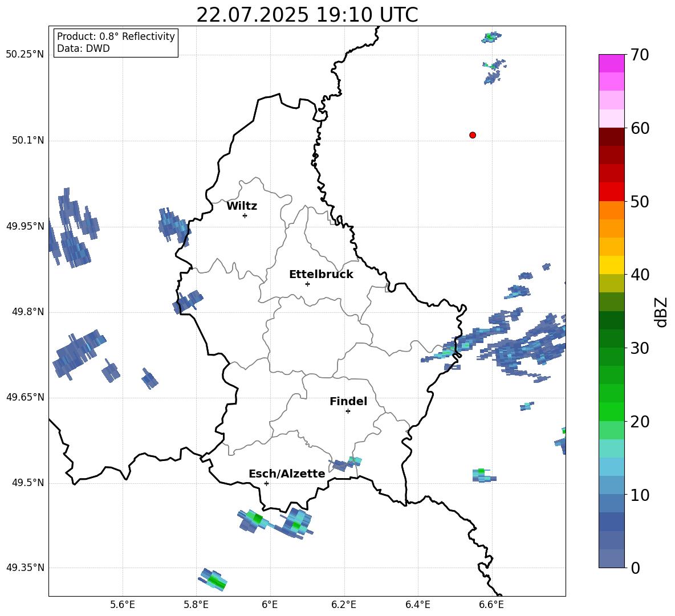The width and height of the screenshot is (675, 616).
Task: Click the 50.1°N latitude label
Action: point(28,140)
